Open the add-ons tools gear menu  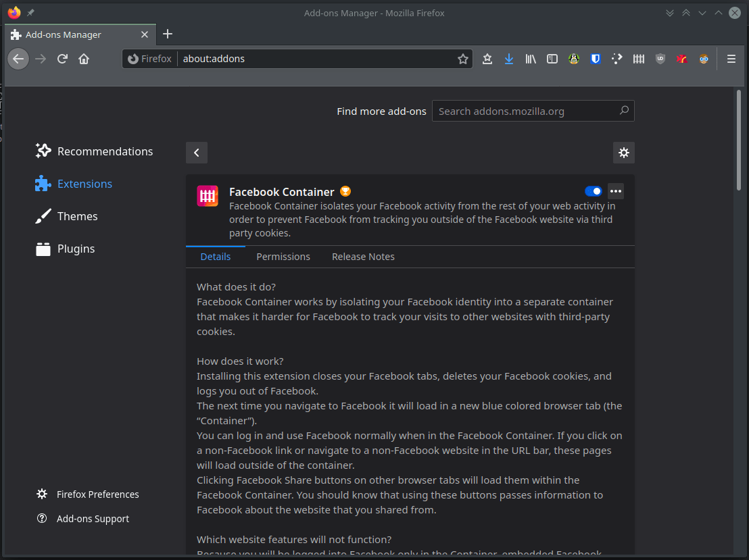click(x=624, y=153)
